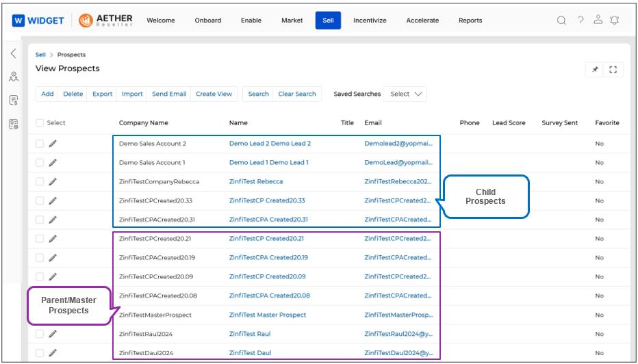Viewport: 638px width, 364px height.
Task: Collapse the sidebar with the back chevron
Action: point(14,53)
